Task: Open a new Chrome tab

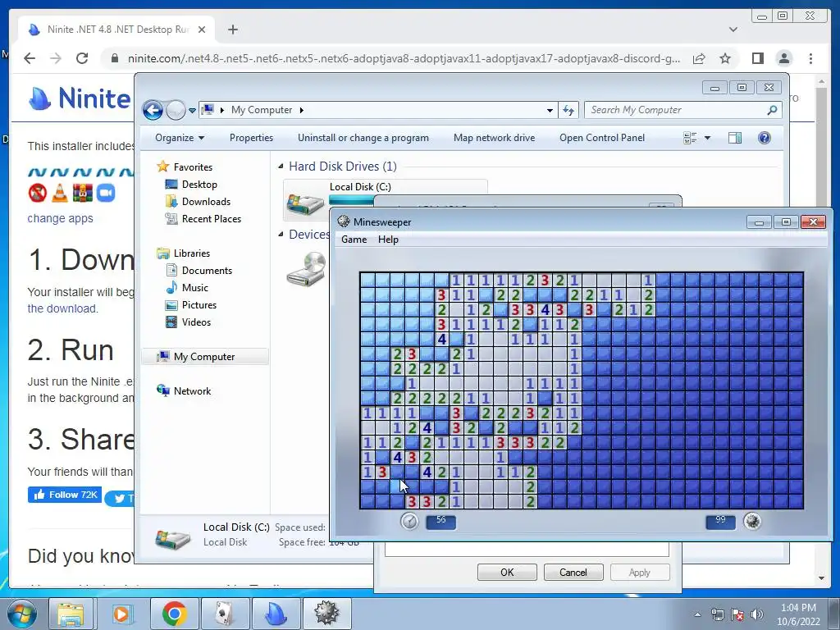Action: coord(232,30)
